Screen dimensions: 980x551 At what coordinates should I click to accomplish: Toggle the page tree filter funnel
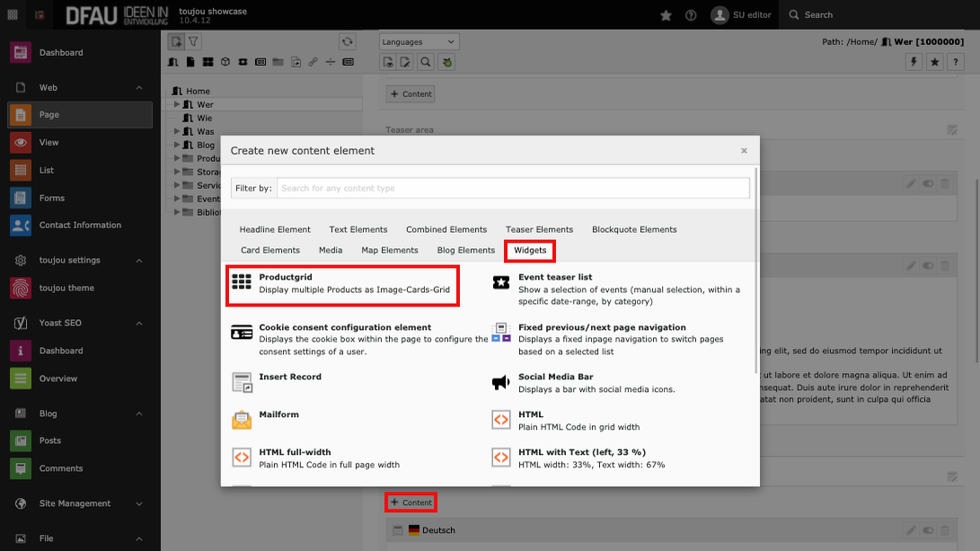tap(193, 41)
